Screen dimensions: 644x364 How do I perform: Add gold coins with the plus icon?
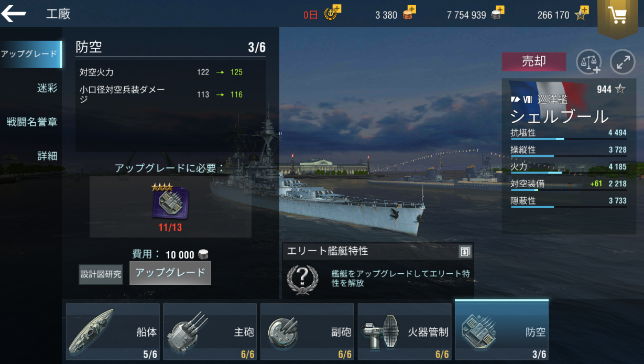pyautogui.click(x=409, y=13)
